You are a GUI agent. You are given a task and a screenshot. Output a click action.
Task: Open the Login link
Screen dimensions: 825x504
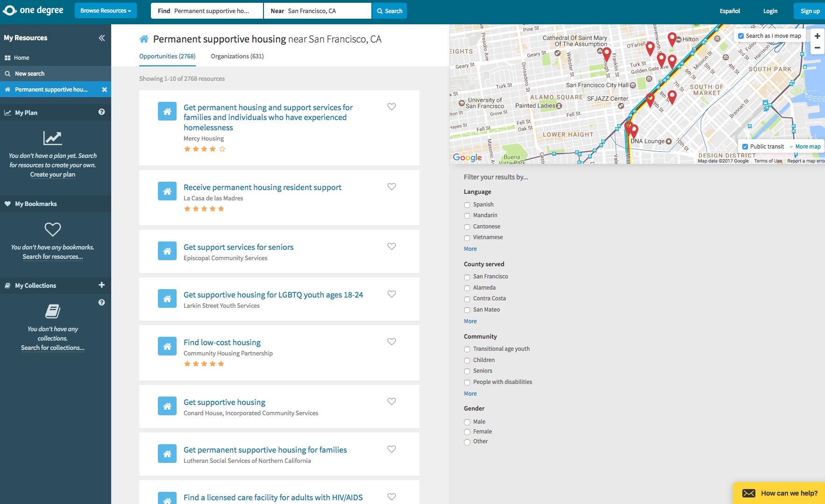click(x=770, y=11)
